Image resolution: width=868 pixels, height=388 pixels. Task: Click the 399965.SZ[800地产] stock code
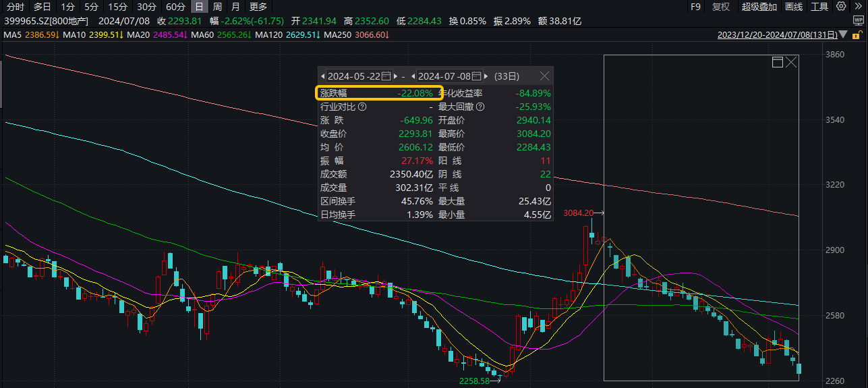tap(47, 21)
